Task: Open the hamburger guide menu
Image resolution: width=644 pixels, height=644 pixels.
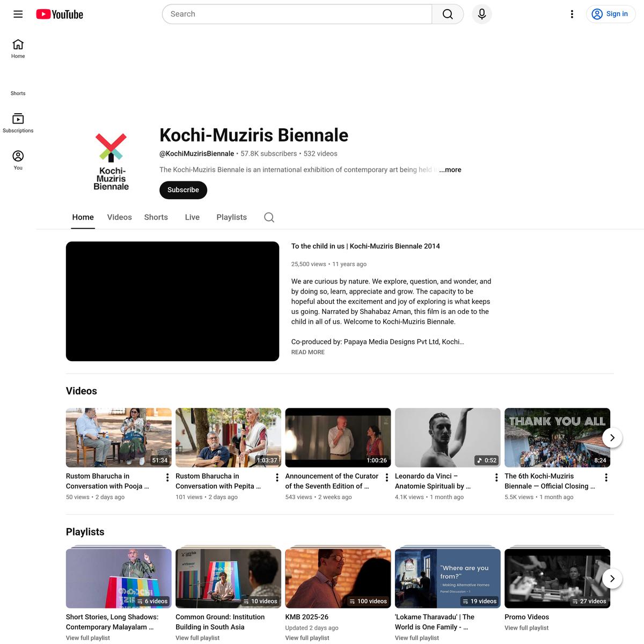Action: [18, 14]
